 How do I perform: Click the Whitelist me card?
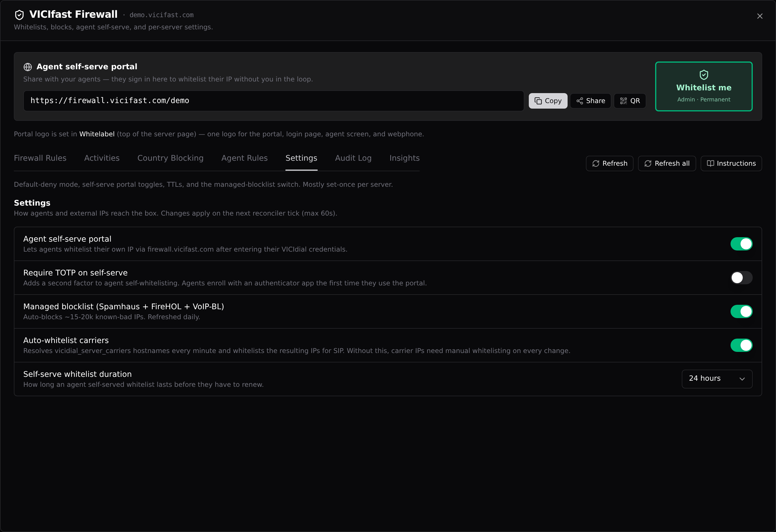(x=704, y=86)
